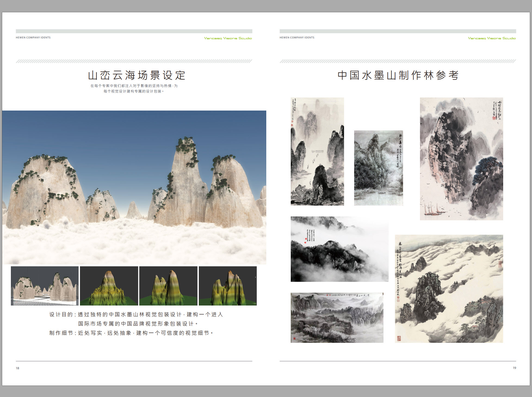Image resolution: width=532 pixels, height=397 pixels.
Task: Select the gray 3D mountain scene thumbnail
Action: click(45, 286)
